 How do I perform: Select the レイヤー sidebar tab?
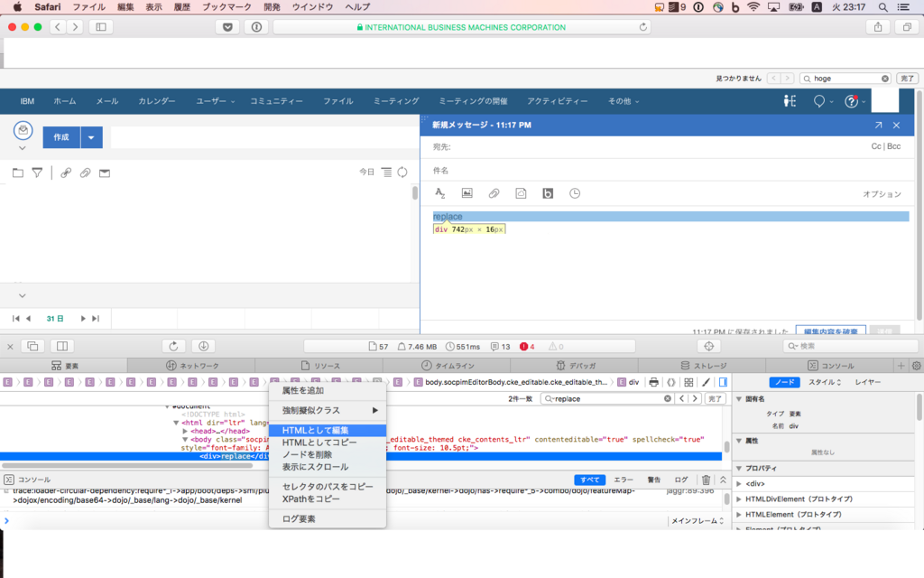click(x=867, y=382)
